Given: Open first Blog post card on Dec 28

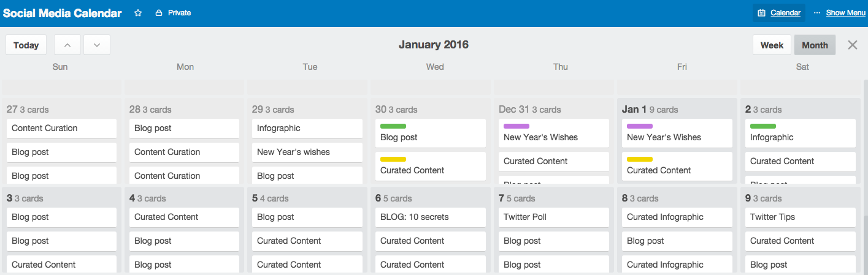Looking at the screenshot, I should pos(184,129).
